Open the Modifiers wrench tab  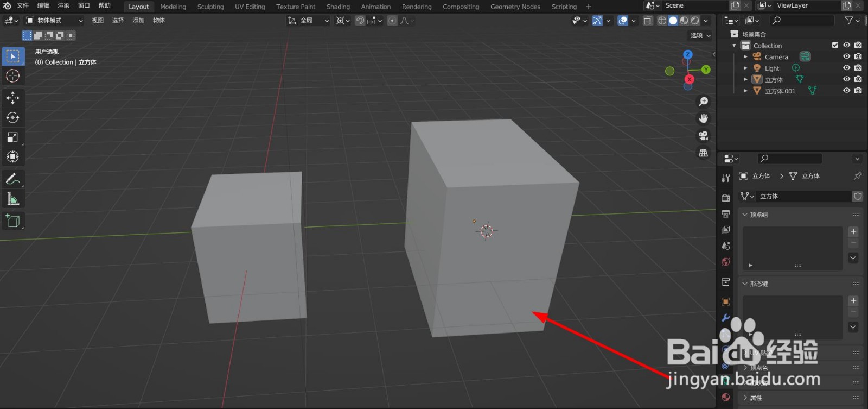(x=726, y=318)
